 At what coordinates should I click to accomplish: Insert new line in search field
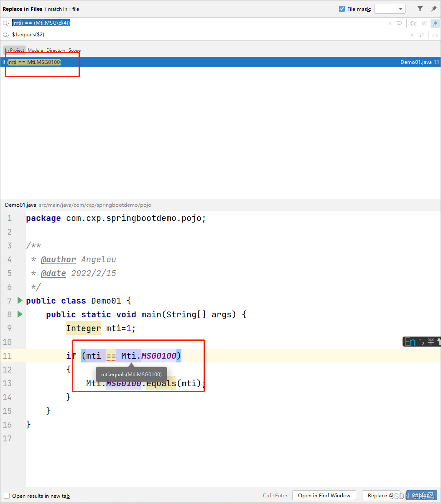[399, 23]
